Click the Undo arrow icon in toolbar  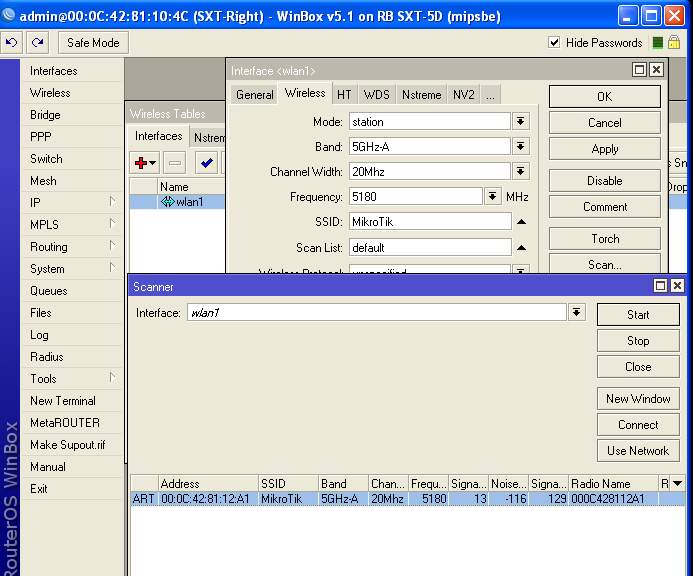11,42
